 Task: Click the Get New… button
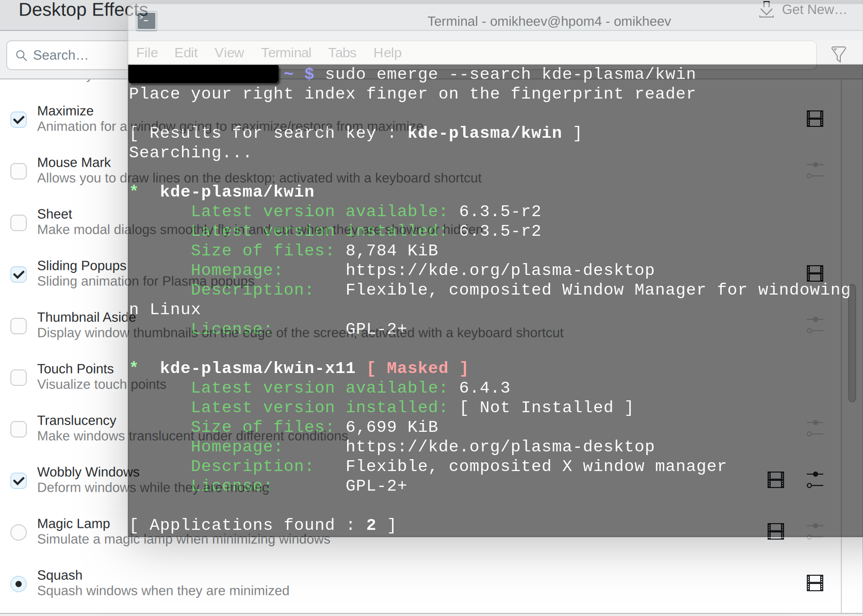click(803, 9)
